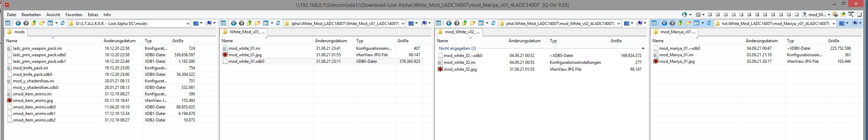Go forward in the mods pane
The width and height of the screenshot is (868, 140).
click(26, 23)
